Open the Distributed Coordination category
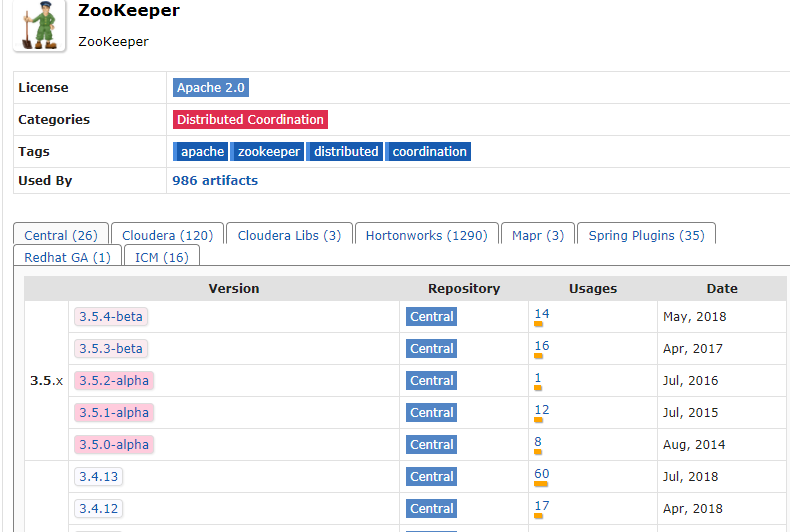 click(x=250, y=119)
